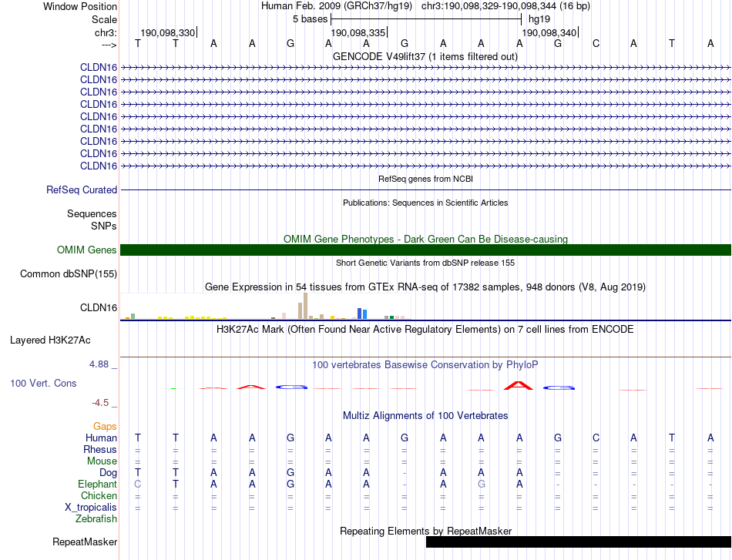Click the G base in Dog alignment row
The height and width of the screenshot is (560, 732).
[290, 473]
